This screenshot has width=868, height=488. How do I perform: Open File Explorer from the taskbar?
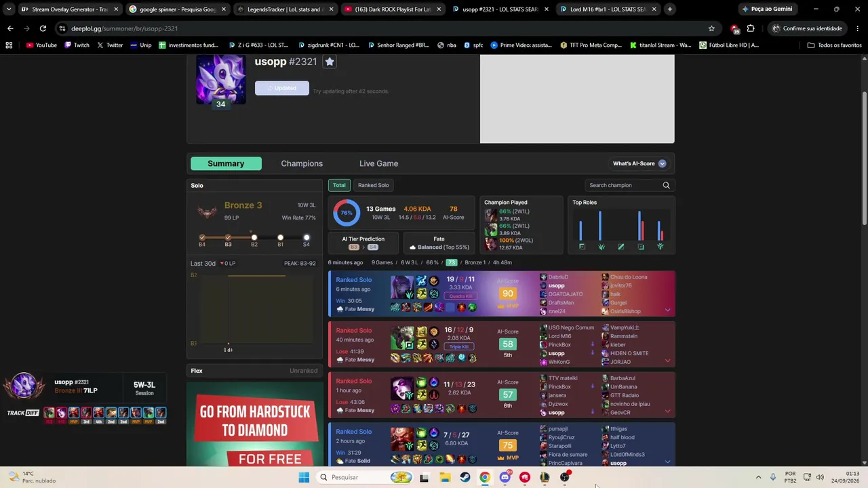445,477
